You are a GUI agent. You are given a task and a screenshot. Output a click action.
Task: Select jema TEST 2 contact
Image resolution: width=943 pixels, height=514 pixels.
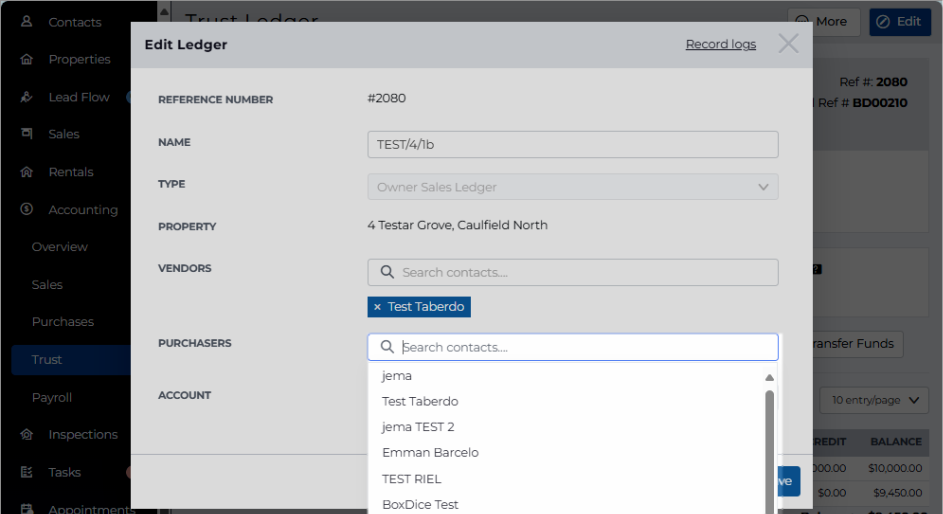click(x=418, y=427)
